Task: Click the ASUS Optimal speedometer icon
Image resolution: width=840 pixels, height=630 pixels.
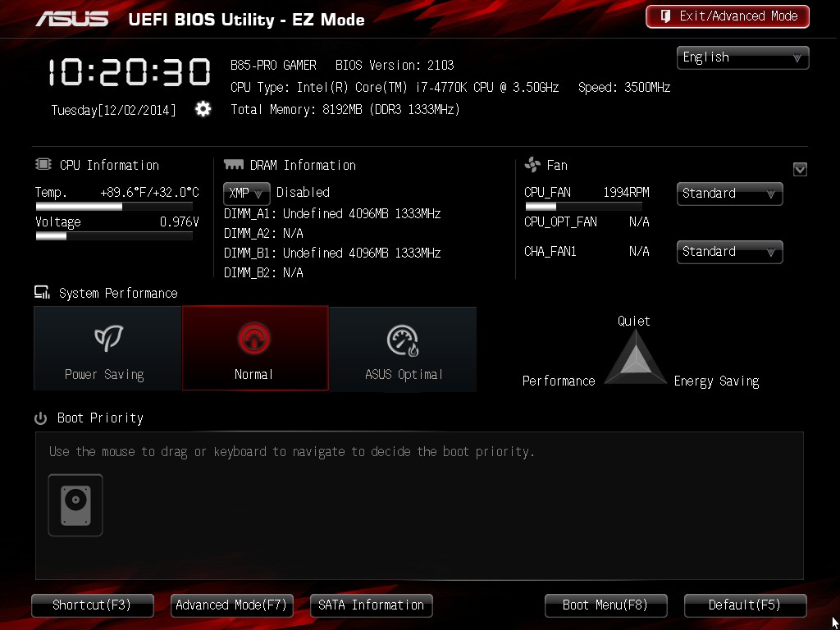Action: 403,340
